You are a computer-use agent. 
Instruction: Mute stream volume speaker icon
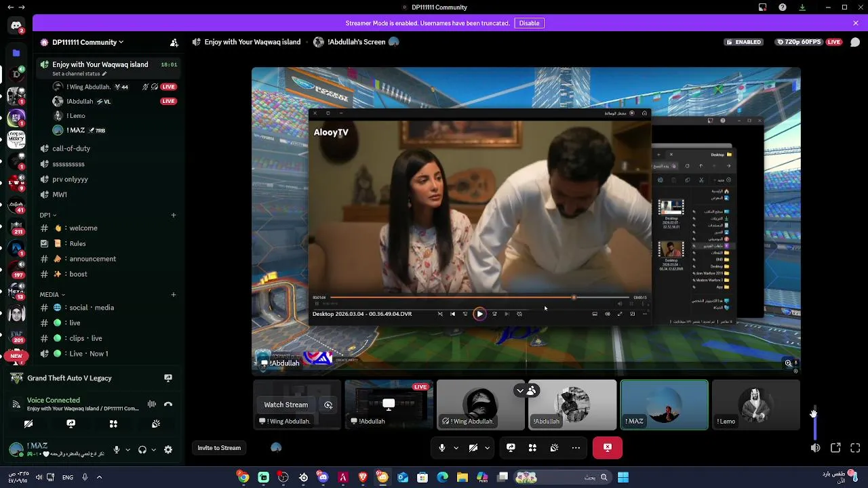[x=815, y=448]
